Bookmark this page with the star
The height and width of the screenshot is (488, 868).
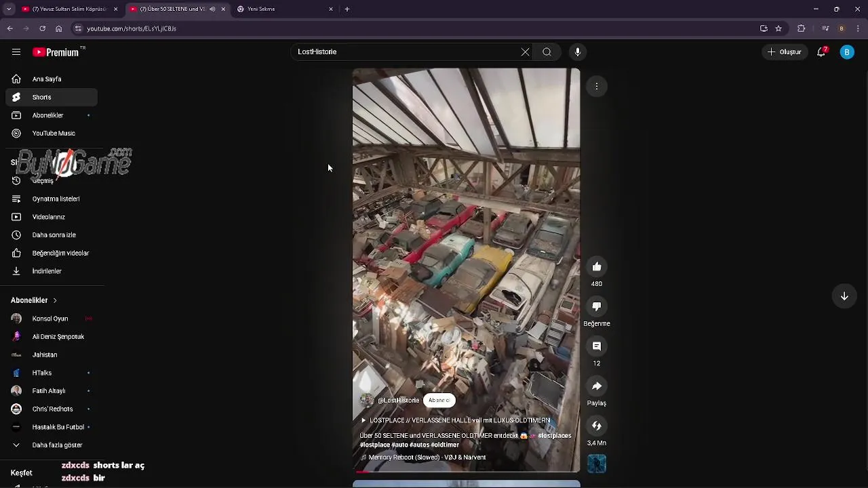pos(778,28)
